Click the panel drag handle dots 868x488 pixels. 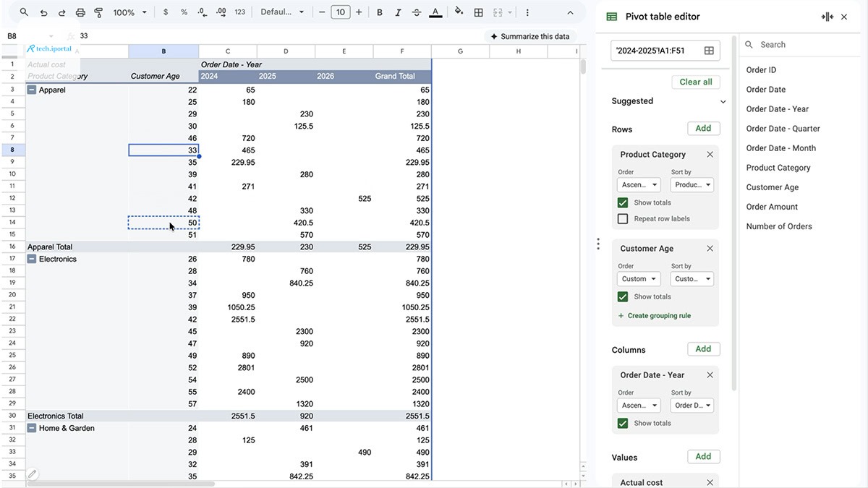pyautogui.click(x=598, y=244)
